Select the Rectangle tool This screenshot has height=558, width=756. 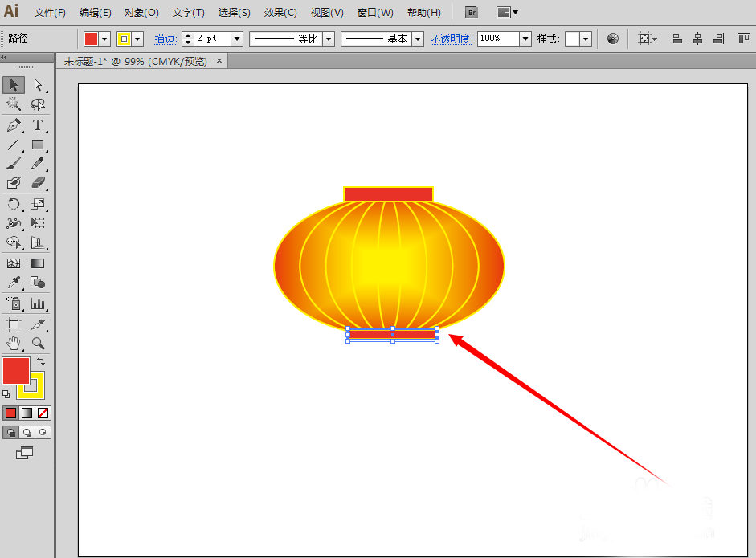click(x=38, y=145)
